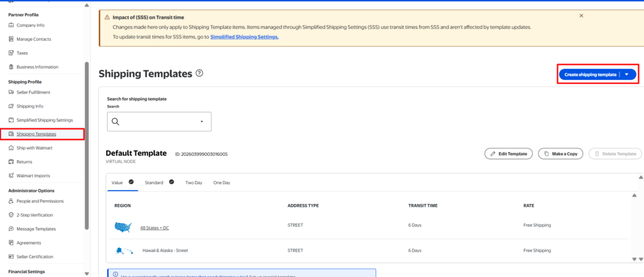The width and height of the screenshot is (644, 277).
Task: Click the Delete Template button
Action: tap(615, 154)
